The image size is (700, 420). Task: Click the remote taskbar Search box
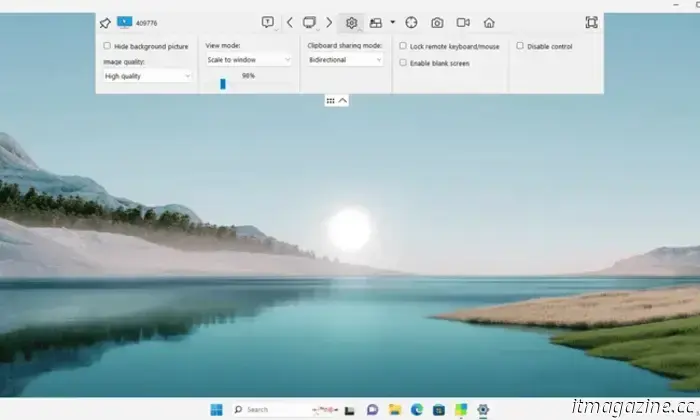[270, 409]
